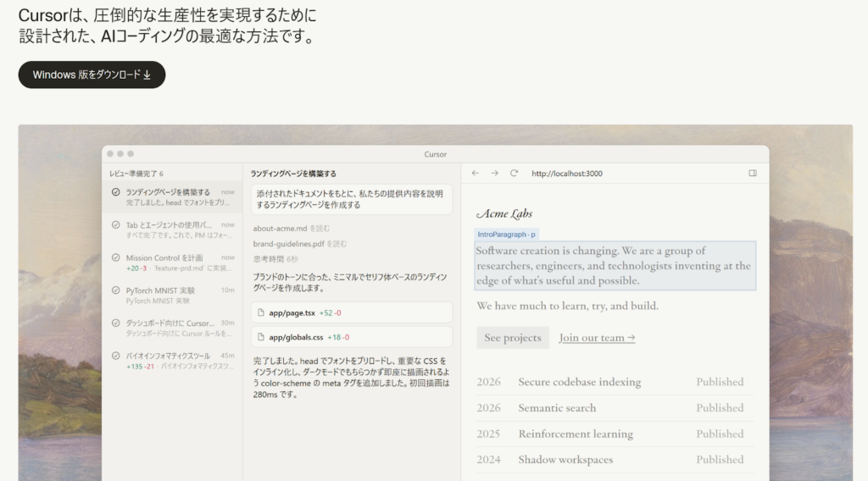This screenshot has width=868, height=481.
Task: Expand the about-acme.md を読む entry
Action: point(291,228)
